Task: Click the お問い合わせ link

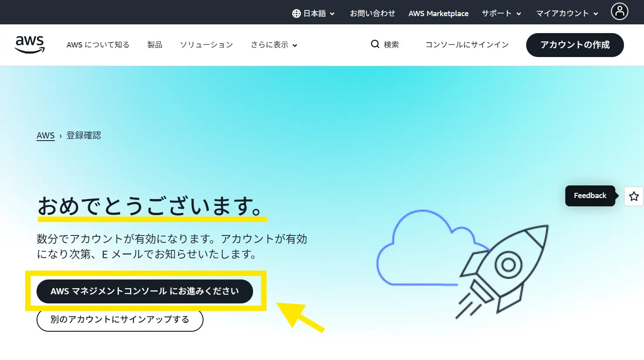Action: [x=372, y=13]
